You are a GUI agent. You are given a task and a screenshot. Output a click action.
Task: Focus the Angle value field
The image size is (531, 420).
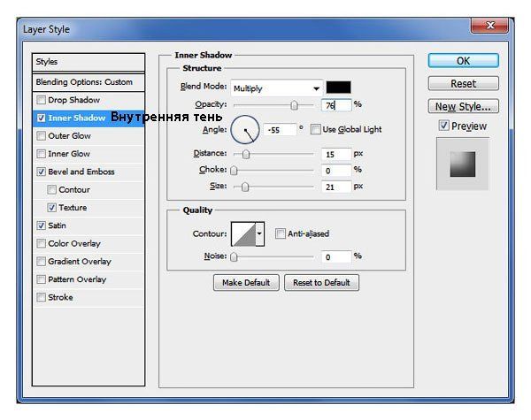(280, 130)
